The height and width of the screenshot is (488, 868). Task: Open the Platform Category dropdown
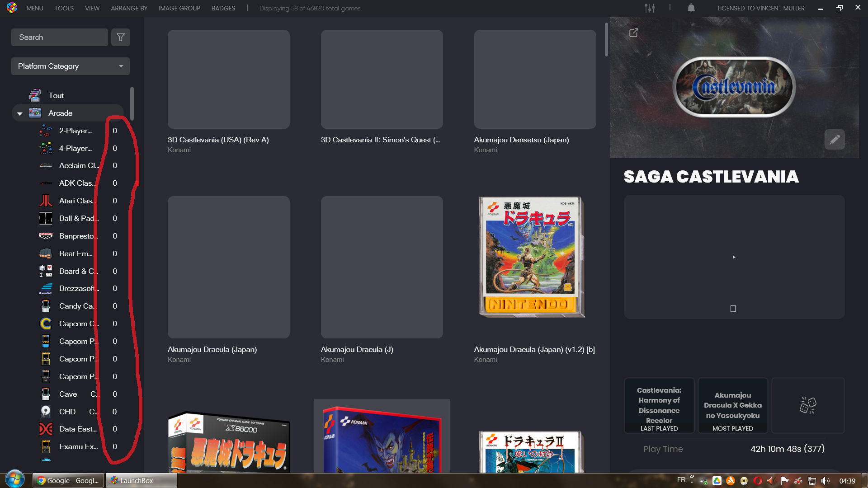pyautogui.click(x=71, y=66)
